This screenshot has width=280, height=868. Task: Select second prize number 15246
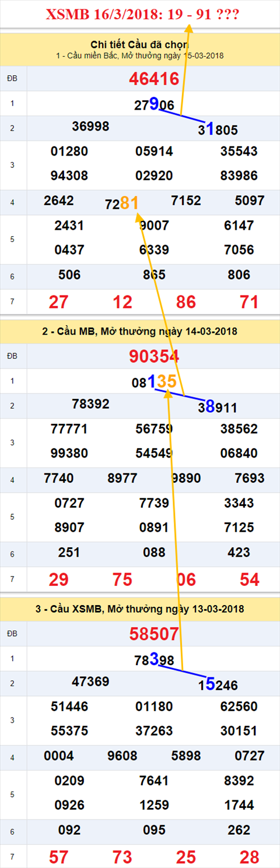(x=218, y=685)
